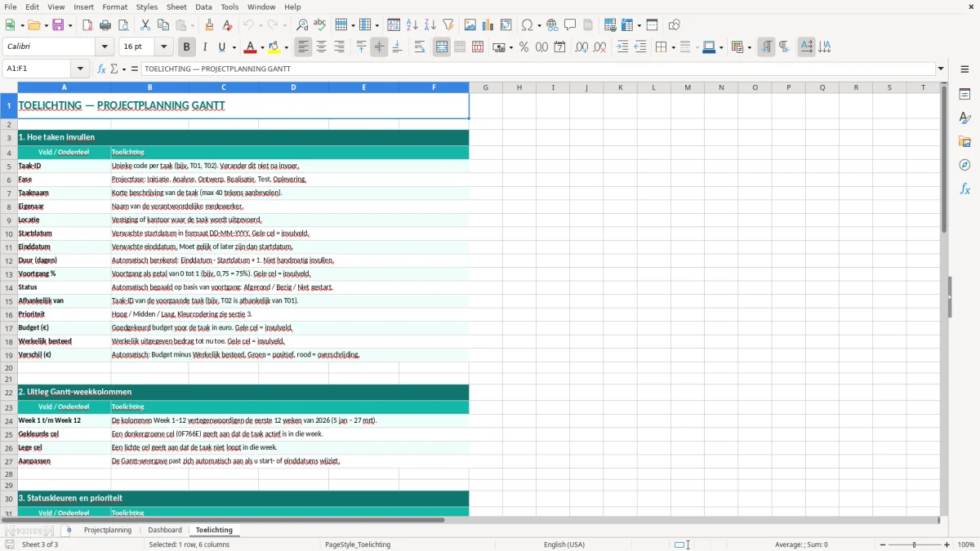Insert a hyperlink
This screenshot has height=551, width=980.
[553, 25]
